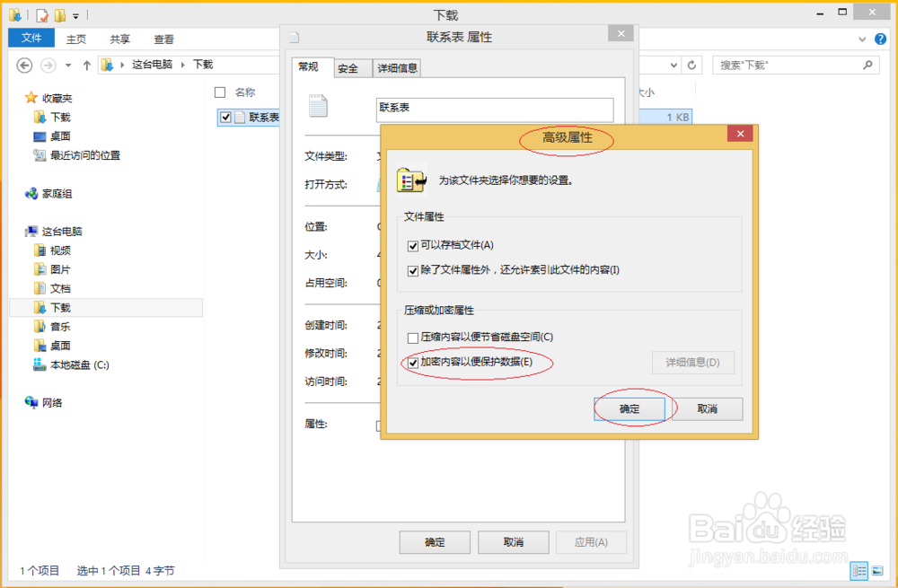Select 下载 under 收藏夹
This screenshot has height=588, width=898.
click(60, 118)
